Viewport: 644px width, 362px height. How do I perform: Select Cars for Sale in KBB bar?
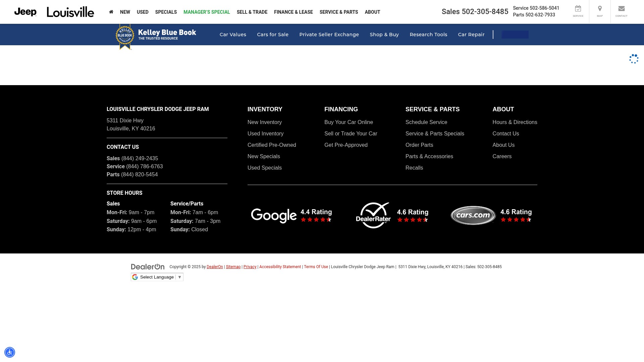click(x=273, y=35)
